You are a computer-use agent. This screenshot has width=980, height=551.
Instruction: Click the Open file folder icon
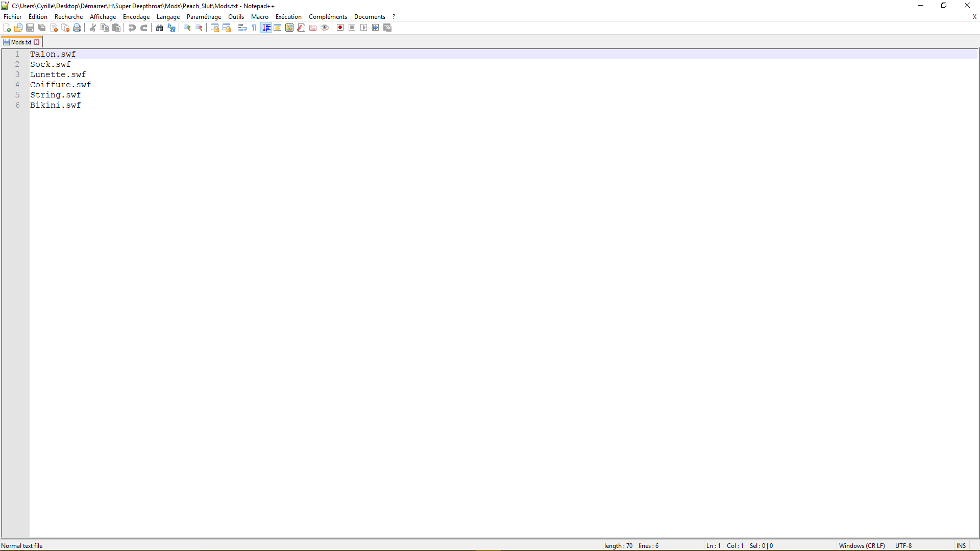point(18,28)
